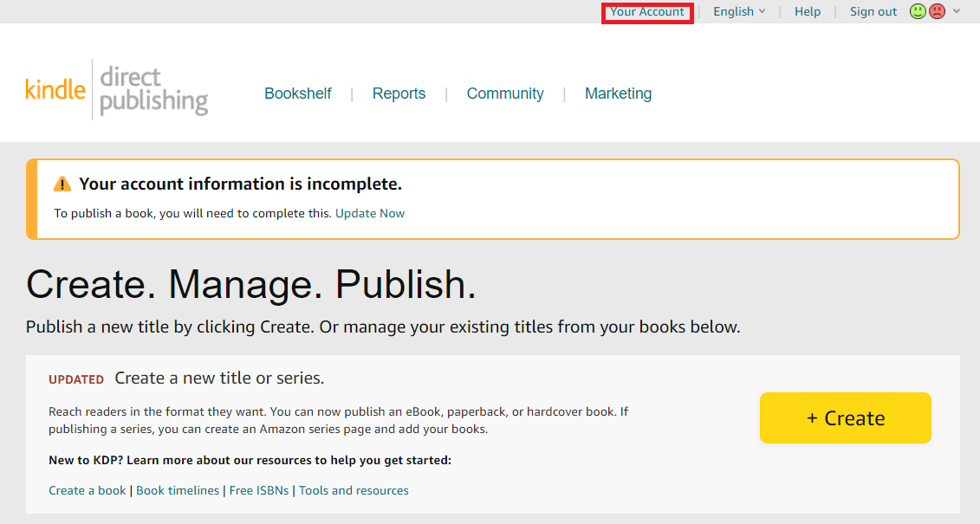Expand the English language dropdown
This screenshot has height=524, width=980.
point(739,12)
